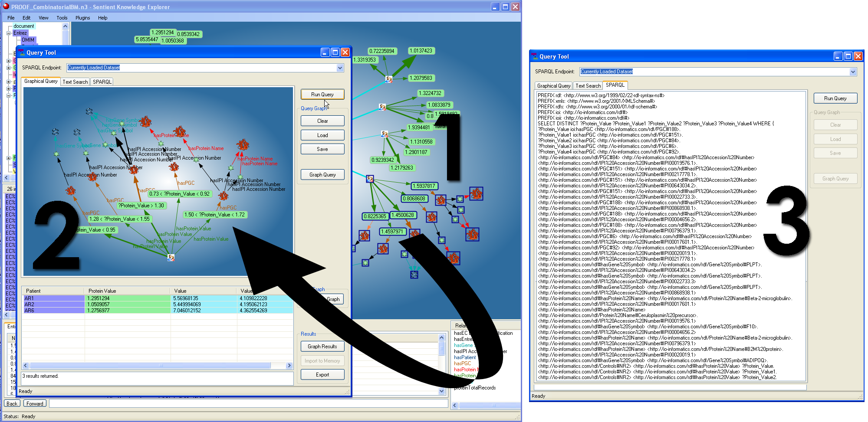Click the Export button
868x422 pixels.
(x=322, y=375)
